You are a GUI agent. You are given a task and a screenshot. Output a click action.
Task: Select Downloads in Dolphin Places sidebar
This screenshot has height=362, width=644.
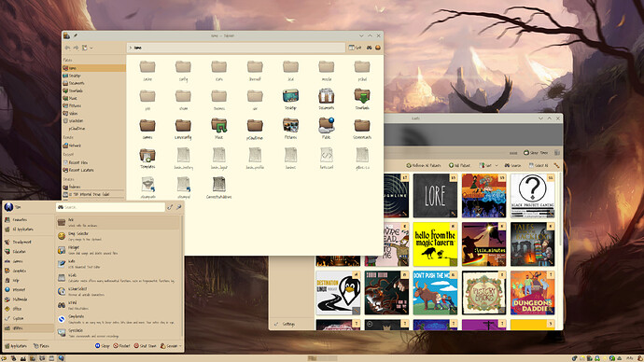click(x=94, y=90)
